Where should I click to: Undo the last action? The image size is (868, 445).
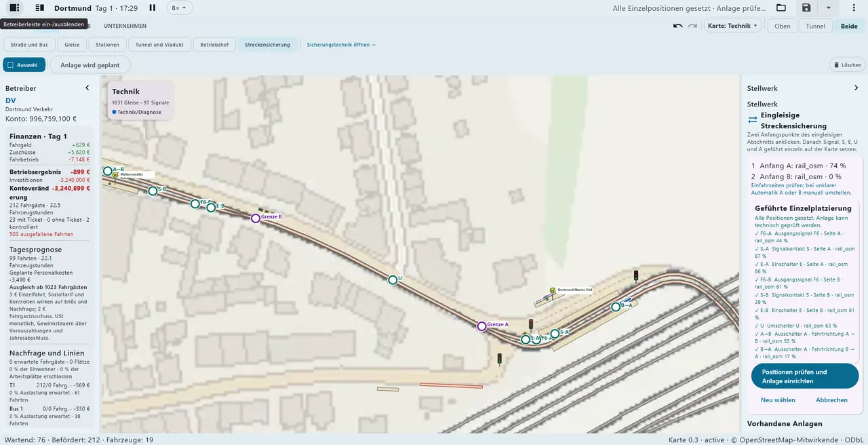point(677,26)
